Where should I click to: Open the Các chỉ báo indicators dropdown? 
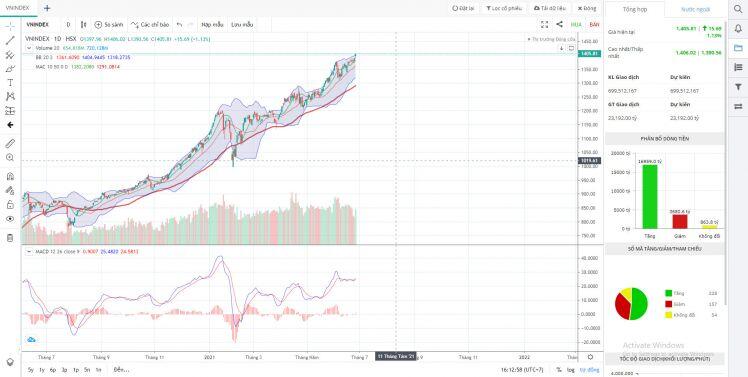pyautogui.click(x=150, y=24)
